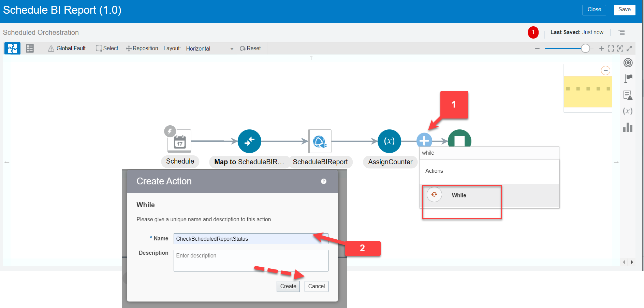
Task: Open the Map to ScheduleBIReport mapper node
Action: point(249,141)
